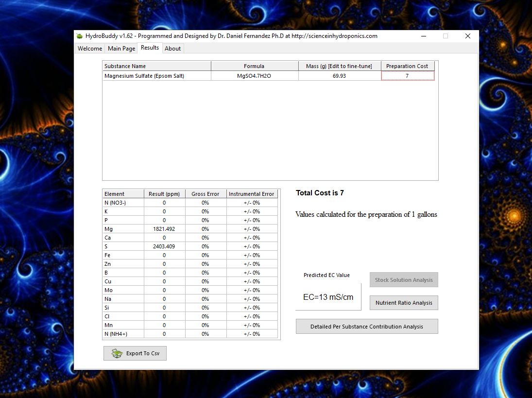Viewport: 532px width, 398px height.
Task: Click the Substance Name column header
Action: point(156,66)
